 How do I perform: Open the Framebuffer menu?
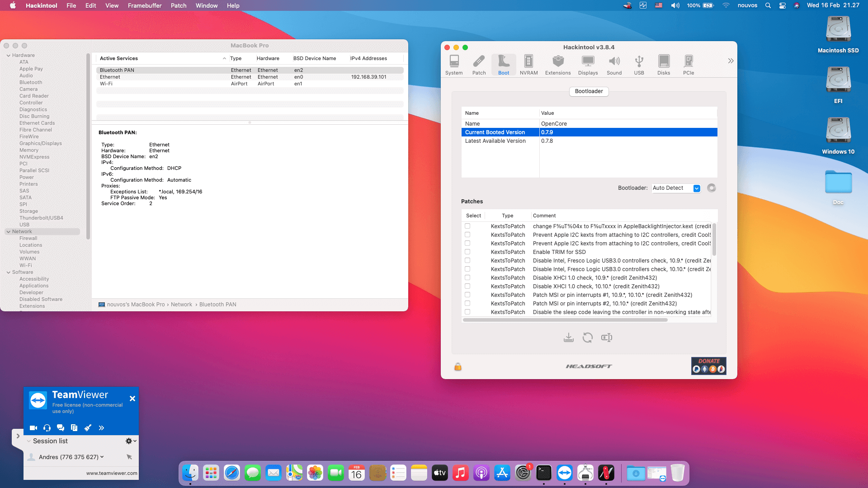click(x=144, y=5)
